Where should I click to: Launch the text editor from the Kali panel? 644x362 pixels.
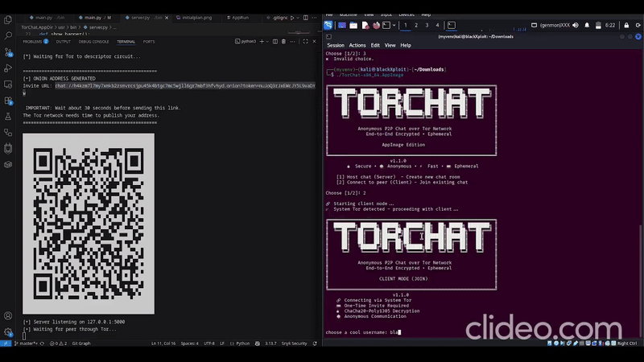point(365,26)
